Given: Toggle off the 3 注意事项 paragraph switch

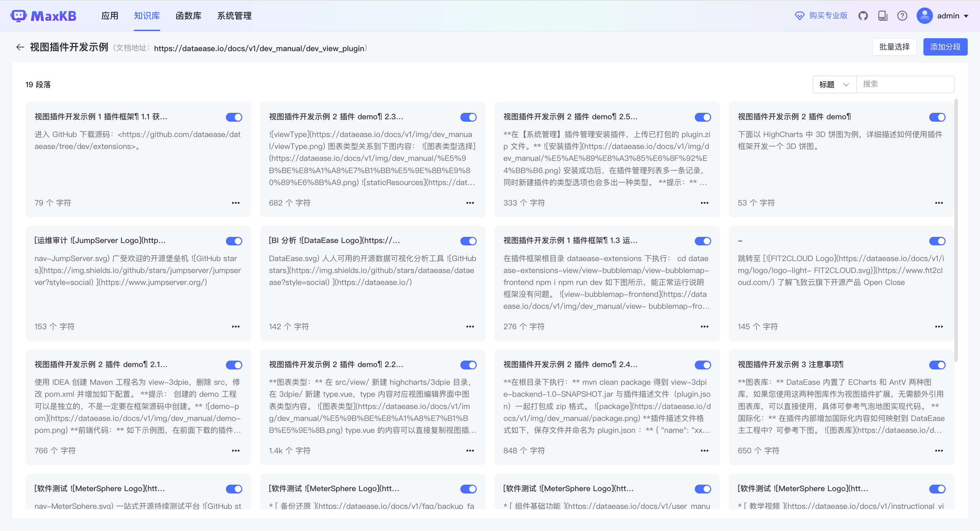Looking at the screenshot, I should pyautogui.click(x=937, y=365).
